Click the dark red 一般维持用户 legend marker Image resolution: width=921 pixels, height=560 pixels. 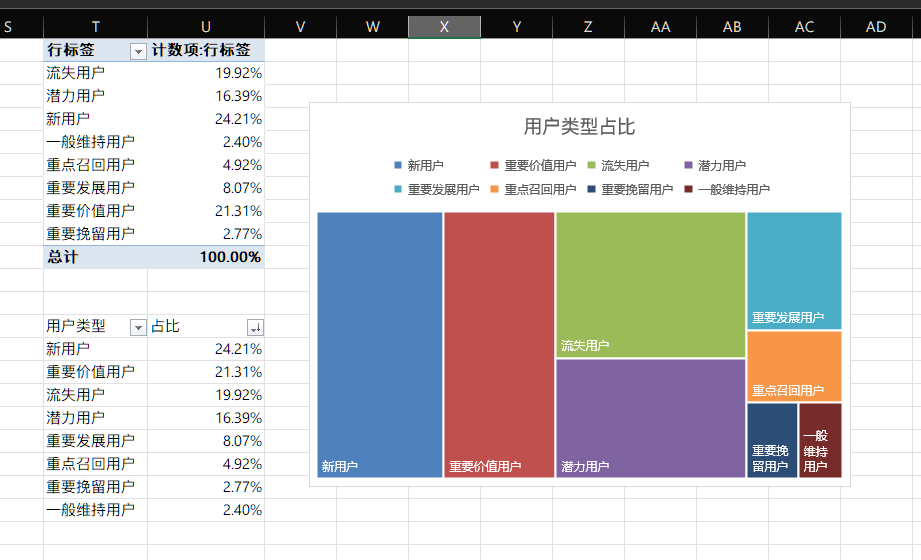(688, 189)
